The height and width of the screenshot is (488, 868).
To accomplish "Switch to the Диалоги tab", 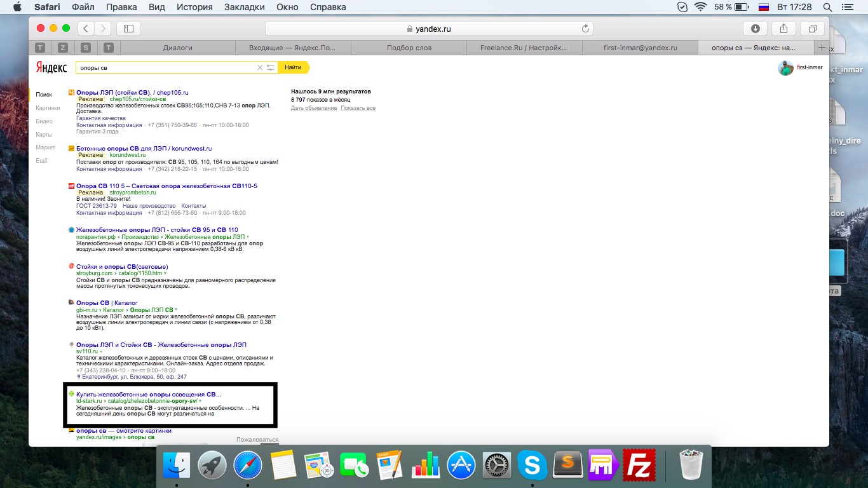I will pyautogui.click(x=177, y=48).
